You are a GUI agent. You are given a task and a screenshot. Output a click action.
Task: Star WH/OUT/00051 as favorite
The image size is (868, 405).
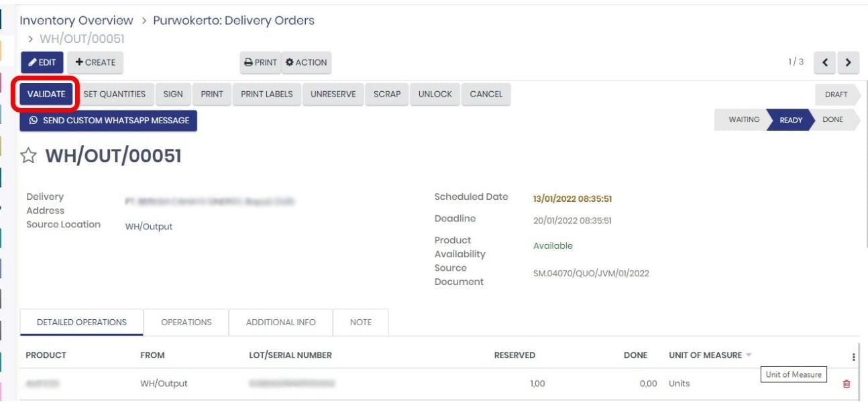tap(28, 156)
